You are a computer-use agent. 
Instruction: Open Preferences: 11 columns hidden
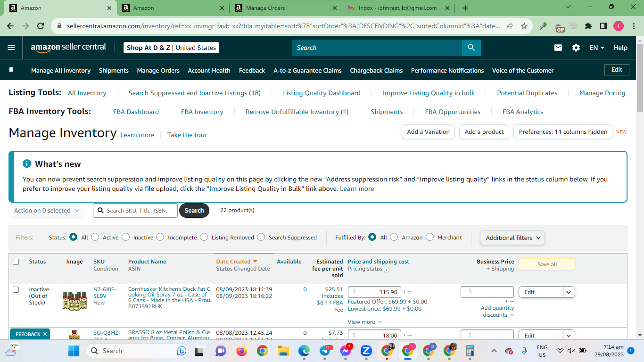coord(563,132)
